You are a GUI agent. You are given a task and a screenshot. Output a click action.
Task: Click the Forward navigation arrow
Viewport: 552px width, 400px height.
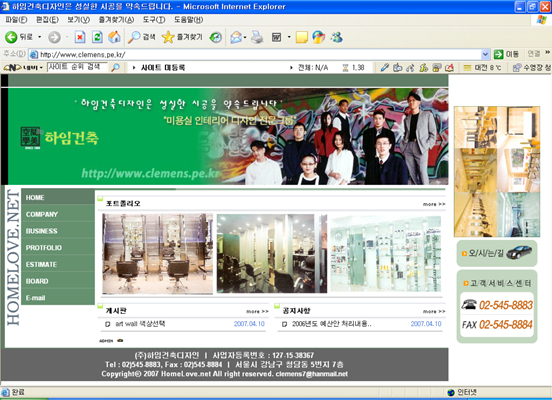pos(54,37)
